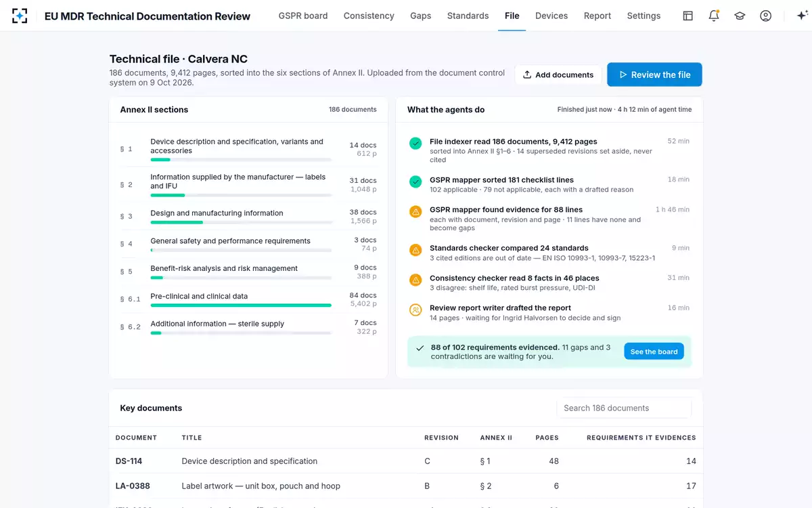This screenshot has height=508, width=812.
Task: Switch to the GSPR board tab
Action: tap(303, 16)
